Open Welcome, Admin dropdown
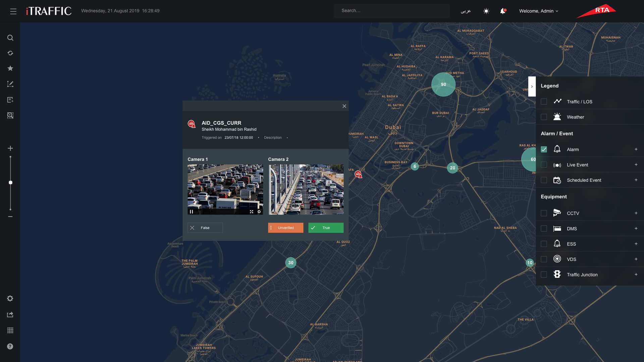Viewport: 644px width, 362px height. tap(539, 11)
